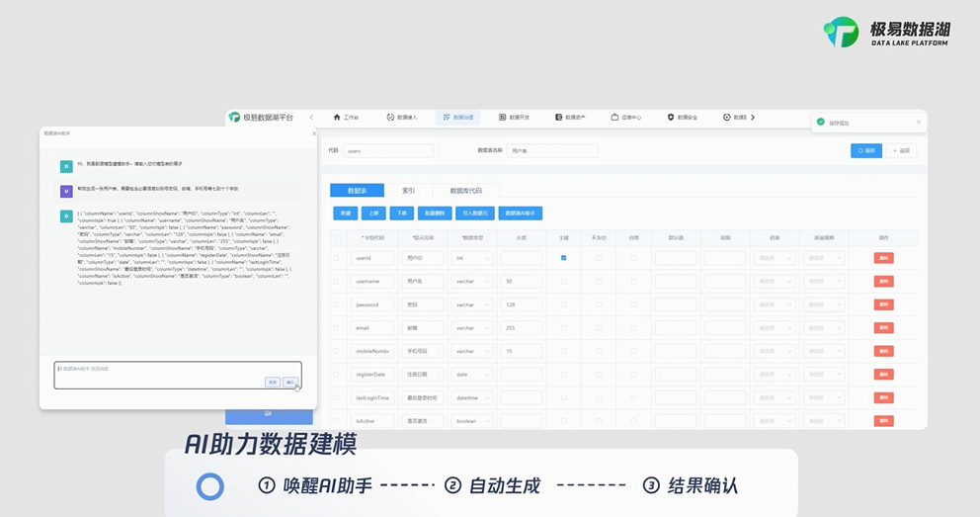The height and width of the screenshot is (517, 980).
Task: Click the left arrow before 工作台
Action: click(311, 117)
